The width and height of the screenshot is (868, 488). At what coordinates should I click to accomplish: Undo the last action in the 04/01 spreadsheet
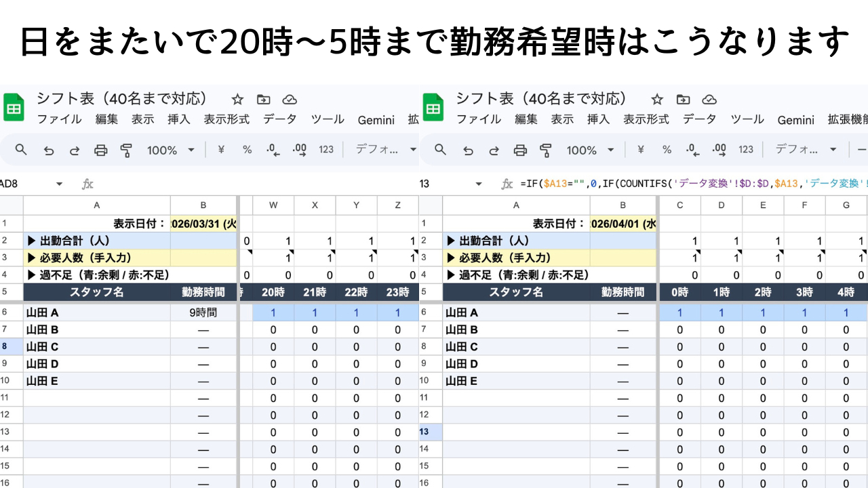click(468, 150)
